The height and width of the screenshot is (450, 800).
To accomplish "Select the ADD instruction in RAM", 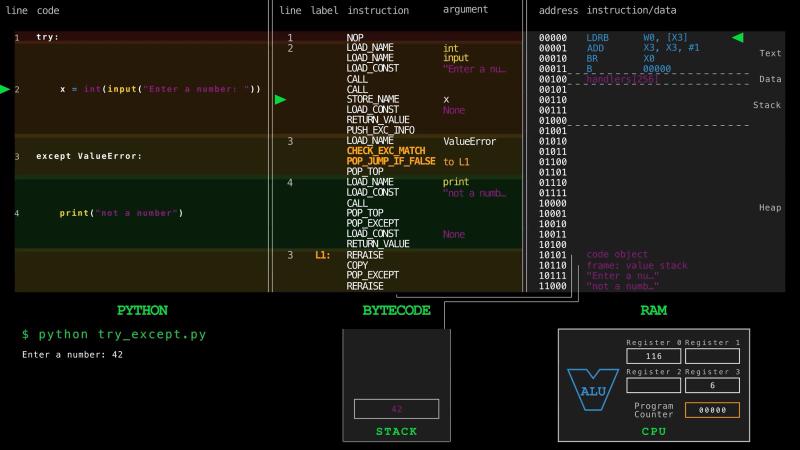I will tap(595, 48).
